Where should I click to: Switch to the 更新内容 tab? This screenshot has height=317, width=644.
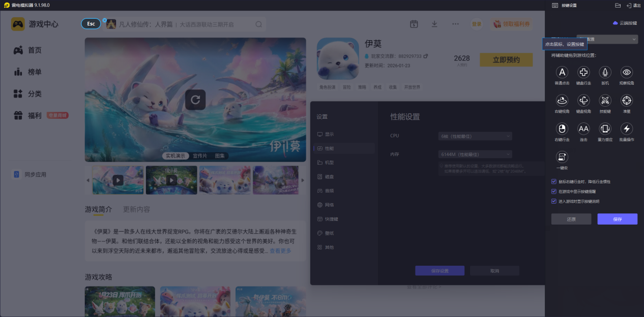click(x=136, y=209)
